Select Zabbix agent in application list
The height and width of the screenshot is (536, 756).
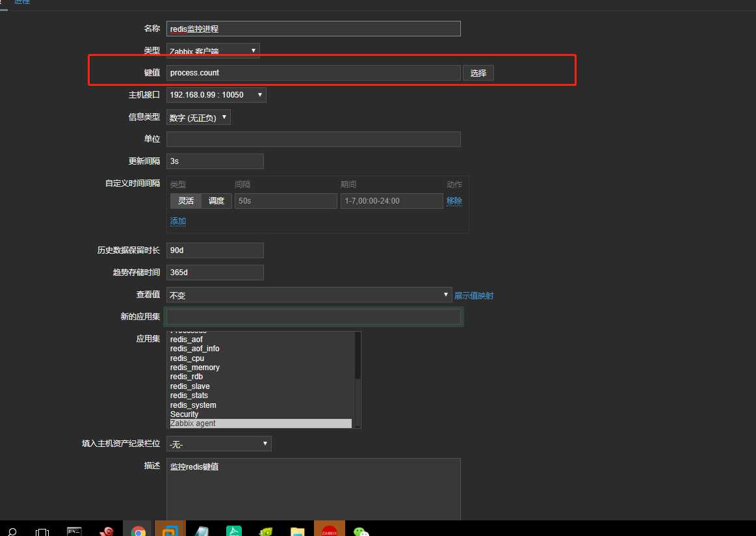[261, 423]
